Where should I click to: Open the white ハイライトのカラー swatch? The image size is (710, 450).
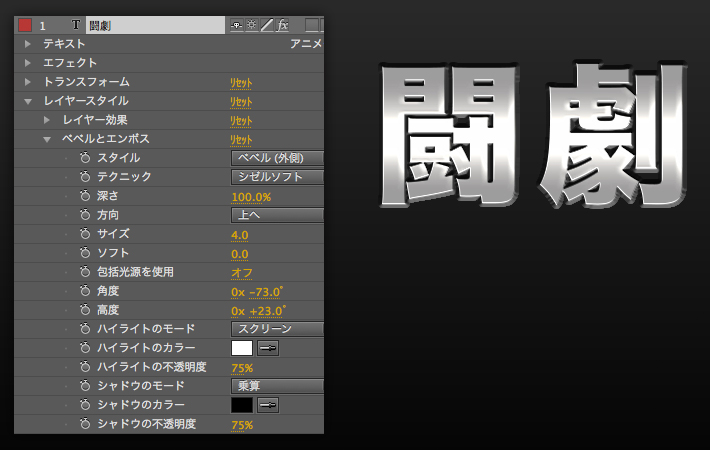point(241,348)
